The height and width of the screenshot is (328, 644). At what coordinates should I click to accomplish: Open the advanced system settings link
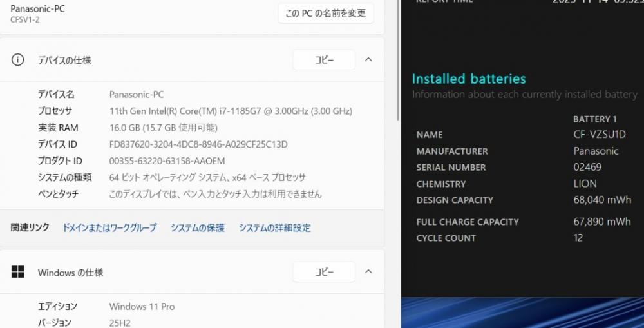coord(275,227)
